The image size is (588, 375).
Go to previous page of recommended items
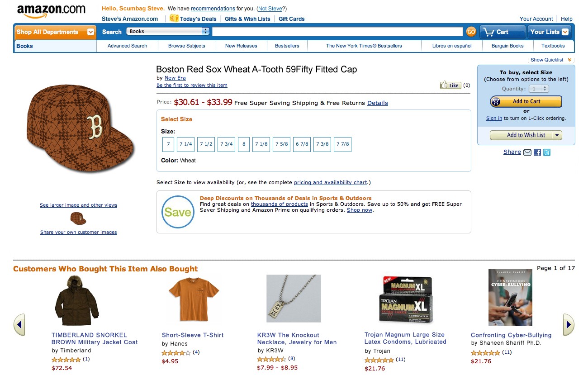[x=19, y=325]
